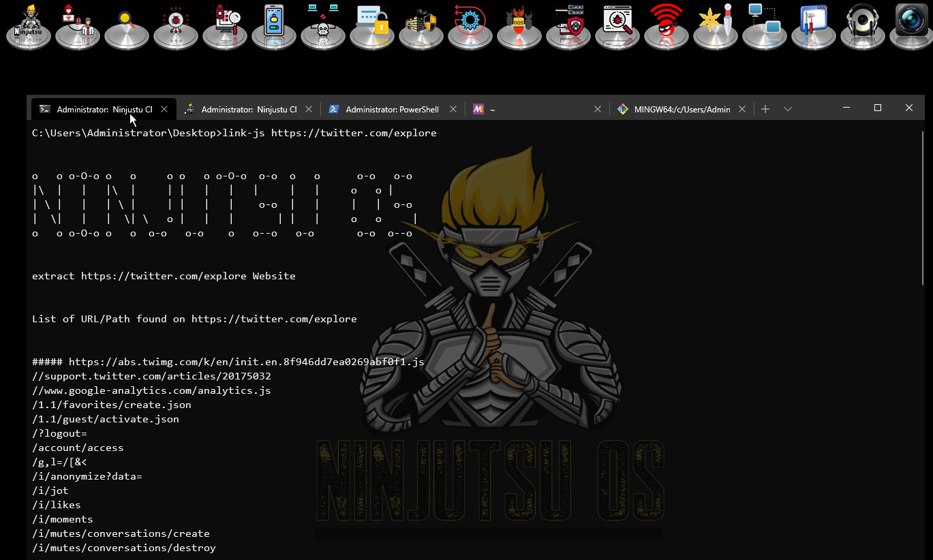Expand the new tab profile dropdown
This screenshot has width=933, height=560.
click(x=788, y=109)
